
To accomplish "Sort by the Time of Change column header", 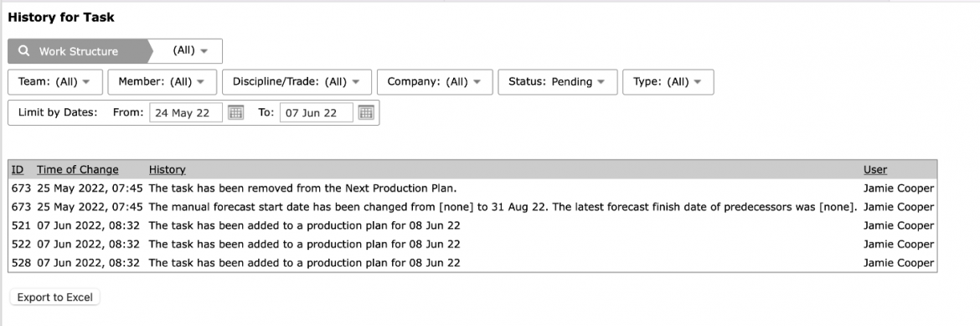I will coord(78,169).
